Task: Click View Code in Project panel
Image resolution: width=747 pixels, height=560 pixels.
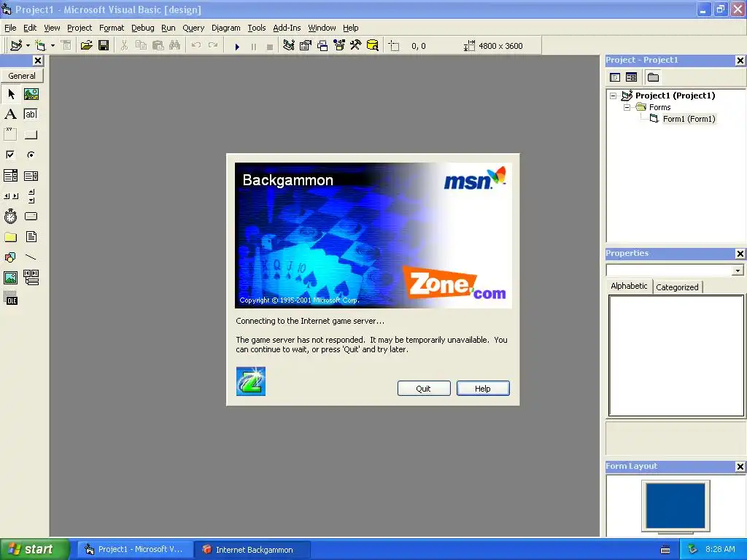Action: point(615,77)
